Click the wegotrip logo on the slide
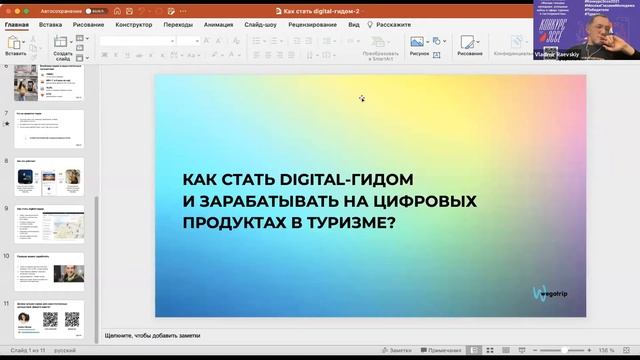Image resolution: width=640 pixels, height=360 pixels. pos(550,293)
